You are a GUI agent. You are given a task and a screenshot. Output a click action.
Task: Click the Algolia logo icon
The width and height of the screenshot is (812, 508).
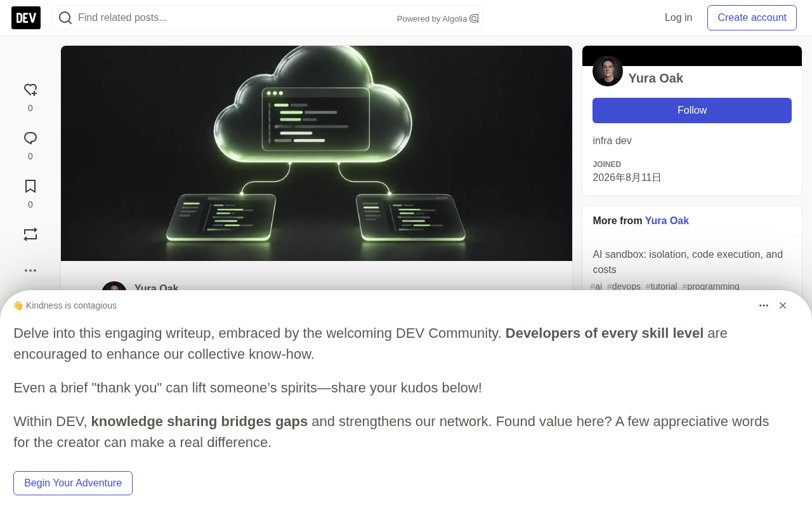pyautogui.click(x=474, y=18)
